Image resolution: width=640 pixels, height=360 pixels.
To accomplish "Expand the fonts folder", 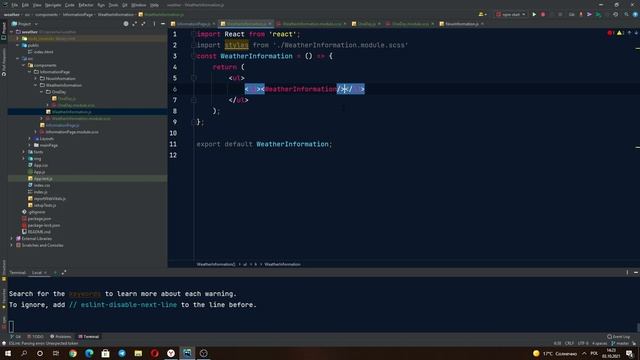I will click(x=24, y=152).
